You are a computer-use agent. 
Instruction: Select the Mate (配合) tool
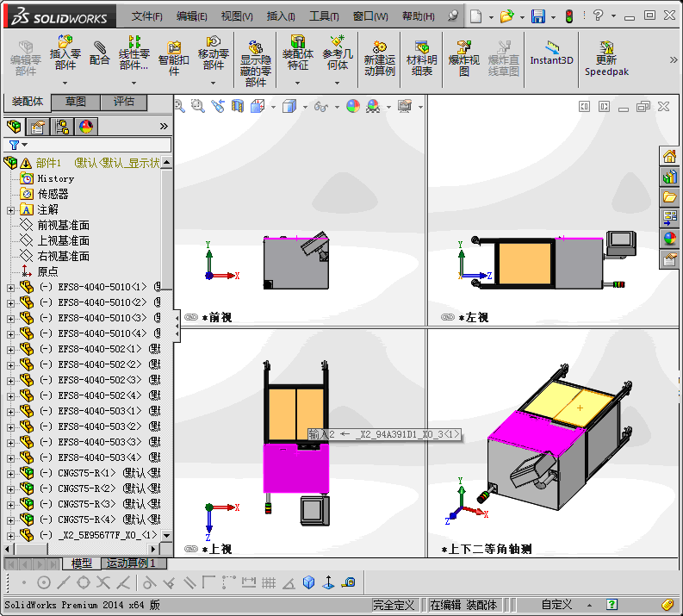coord(99,53)
